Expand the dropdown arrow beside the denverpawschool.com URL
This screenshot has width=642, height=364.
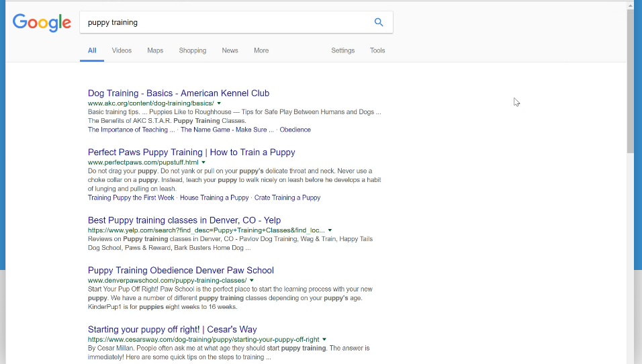252,281
